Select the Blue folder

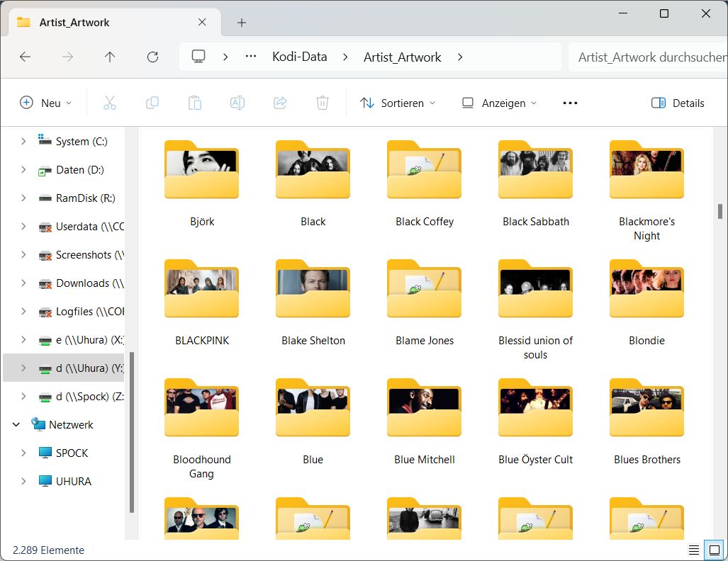[313, 421]
